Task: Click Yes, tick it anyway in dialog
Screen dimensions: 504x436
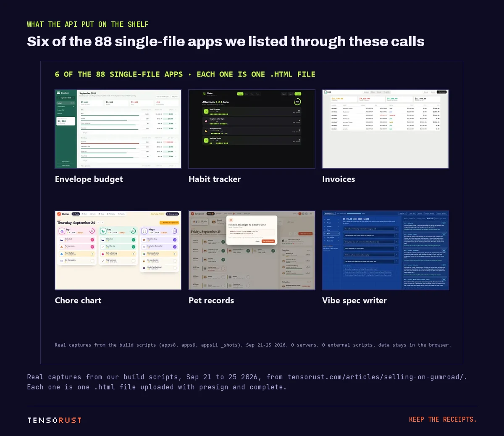Action: click(x=268, y=241)
